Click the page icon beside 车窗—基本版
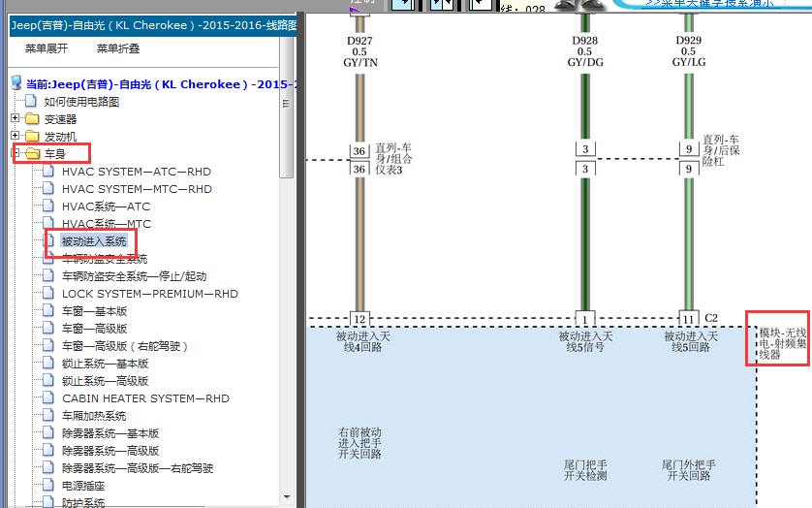Viewport: 812px width, 508px height. pyautogui.click(x=48, y=311)
